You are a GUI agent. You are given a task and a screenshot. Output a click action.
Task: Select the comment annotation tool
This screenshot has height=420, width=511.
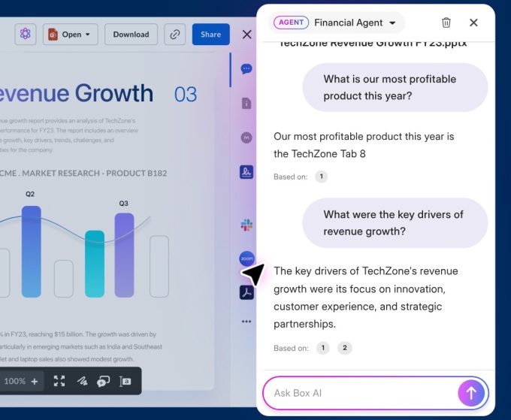point(103,381)
